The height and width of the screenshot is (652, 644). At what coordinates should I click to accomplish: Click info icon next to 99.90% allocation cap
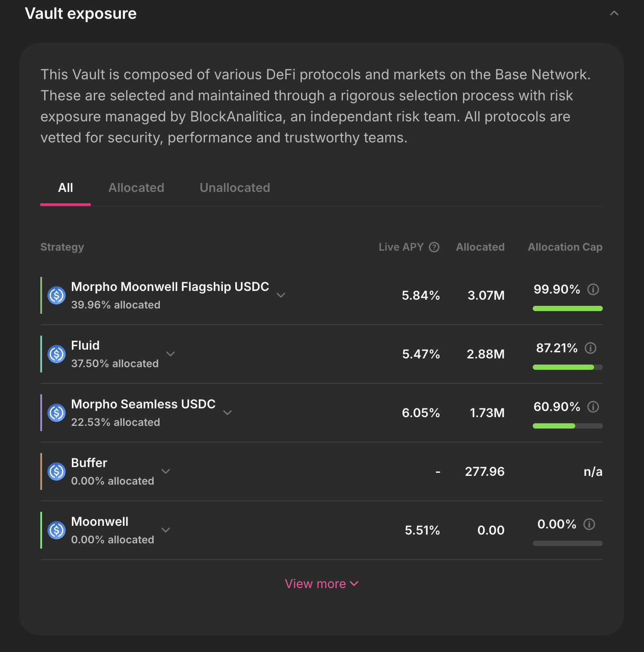(x=593, y=289)
